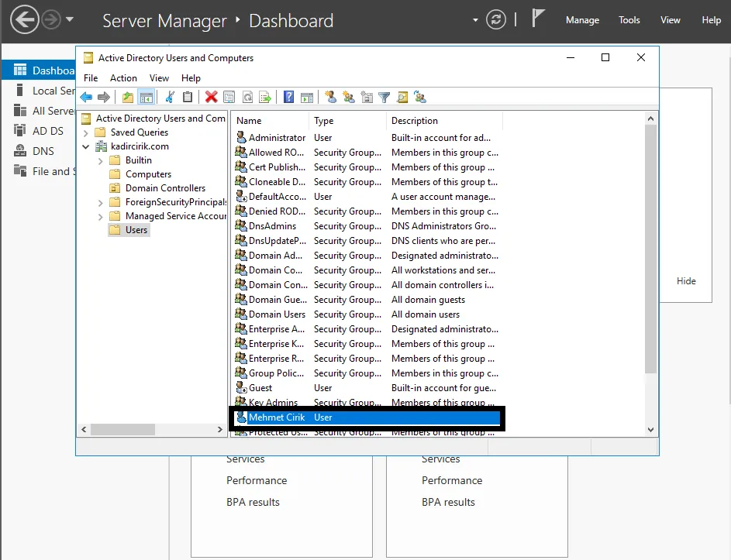This screenshot has height=560, width=731.
Task: Click the Server Manager back navigation arrow
Action: [x=24, y=20]
